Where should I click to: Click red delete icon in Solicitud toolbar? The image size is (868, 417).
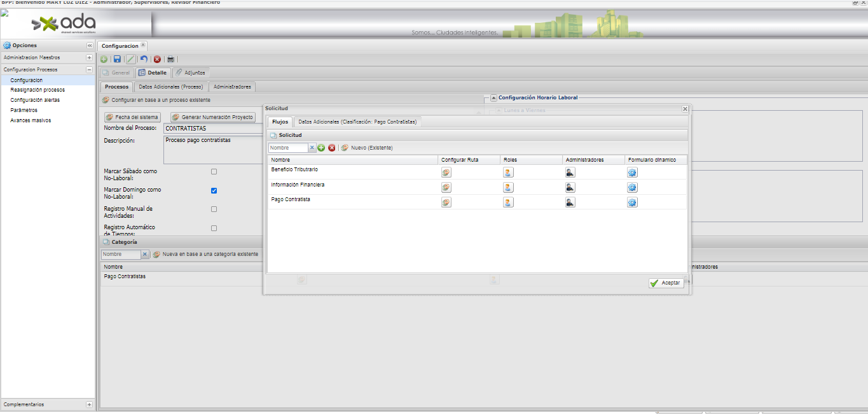click(331, 148)
